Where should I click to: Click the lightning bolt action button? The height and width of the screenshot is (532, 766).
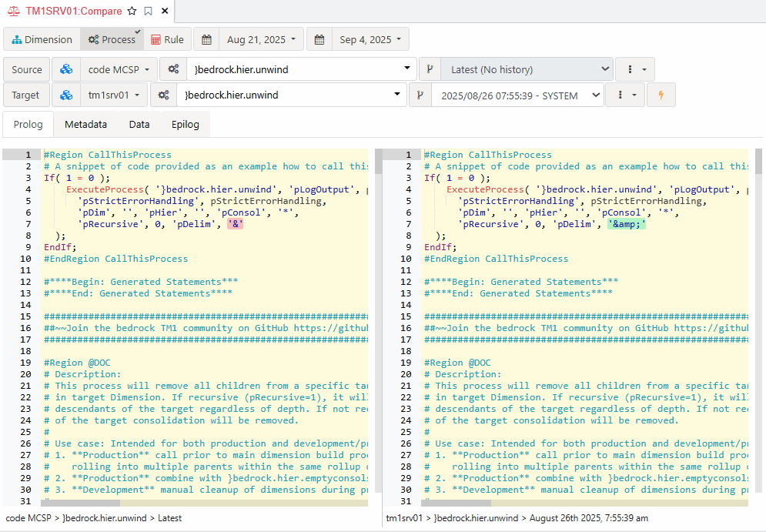660,95
